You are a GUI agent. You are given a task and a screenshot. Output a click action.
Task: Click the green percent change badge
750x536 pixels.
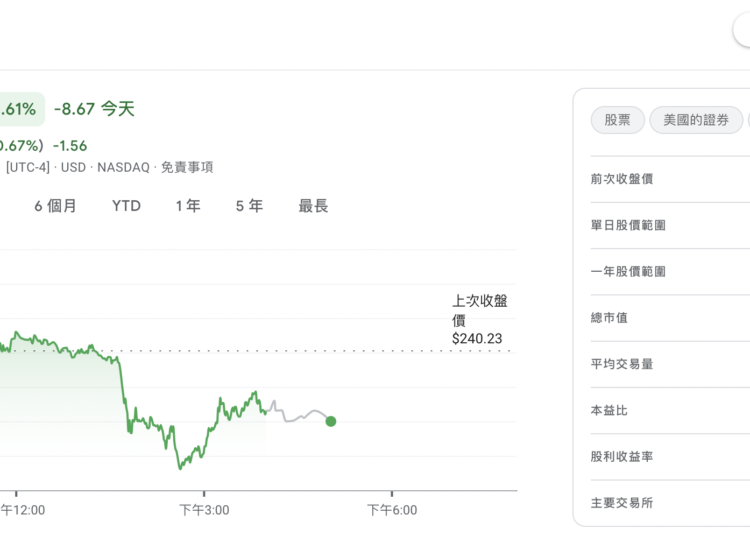(21, 109)
